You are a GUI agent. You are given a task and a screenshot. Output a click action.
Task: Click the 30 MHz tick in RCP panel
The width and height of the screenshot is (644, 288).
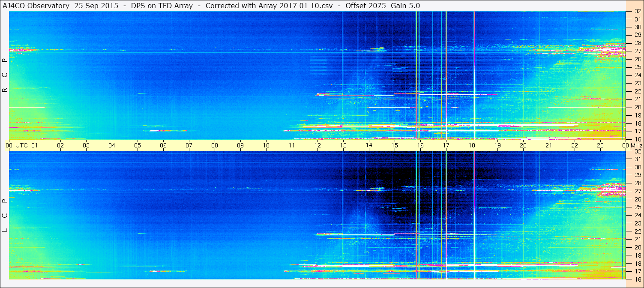[637, 27]
